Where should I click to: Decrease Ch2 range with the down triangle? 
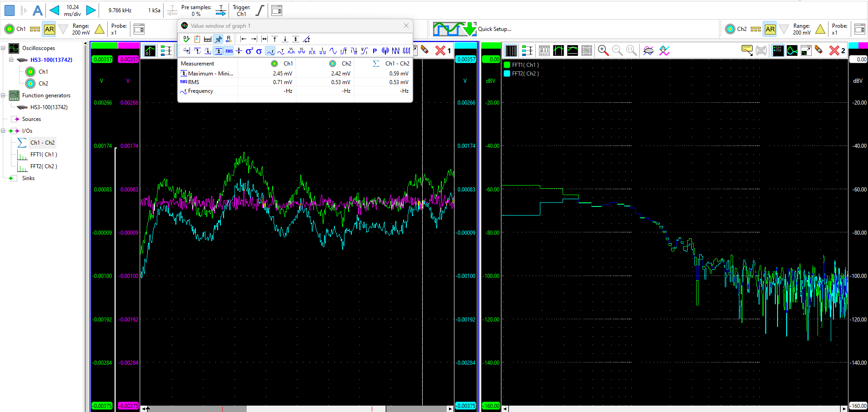[784, 30]
